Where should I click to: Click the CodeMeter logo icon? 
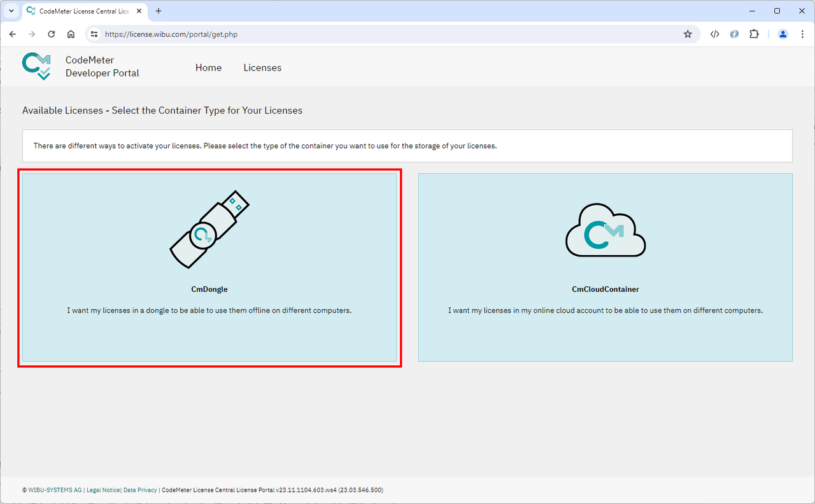click(36, 66)
